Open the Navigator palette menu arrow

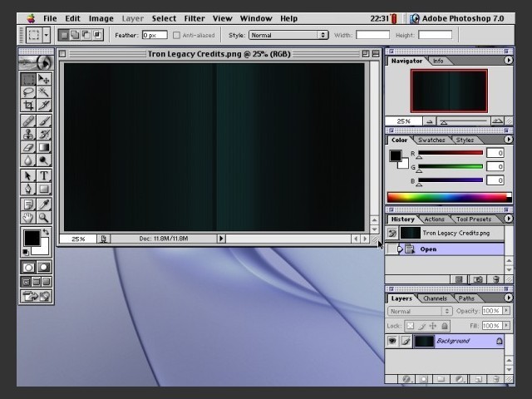508,60
